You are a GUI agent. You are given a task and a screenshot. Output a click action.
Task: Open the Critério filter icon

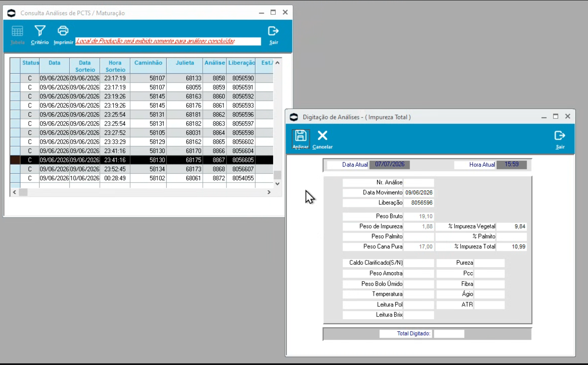(40, 31)
